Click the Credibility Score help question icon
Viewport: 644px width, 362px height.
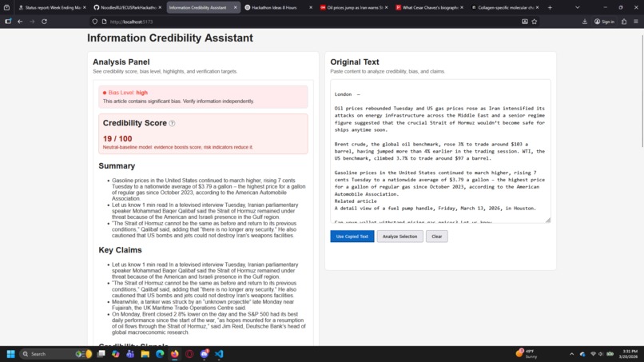tap(172, 123)
